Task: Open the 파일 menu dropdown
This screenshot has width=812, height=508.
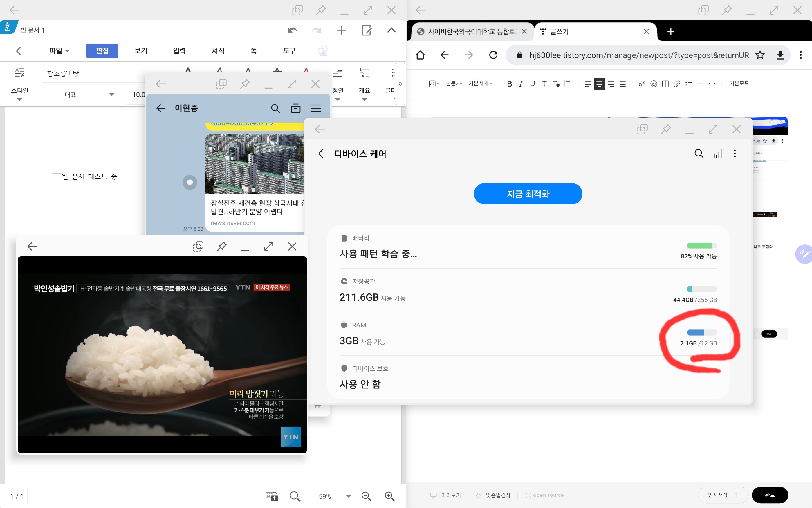Action: click(x=59, y=51)
